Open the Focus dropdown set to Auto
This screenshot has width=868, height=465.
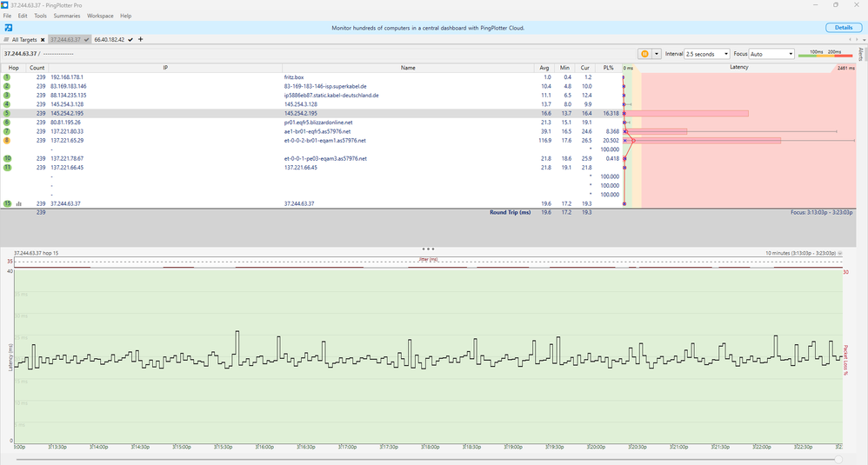click(x=771, y=54)
